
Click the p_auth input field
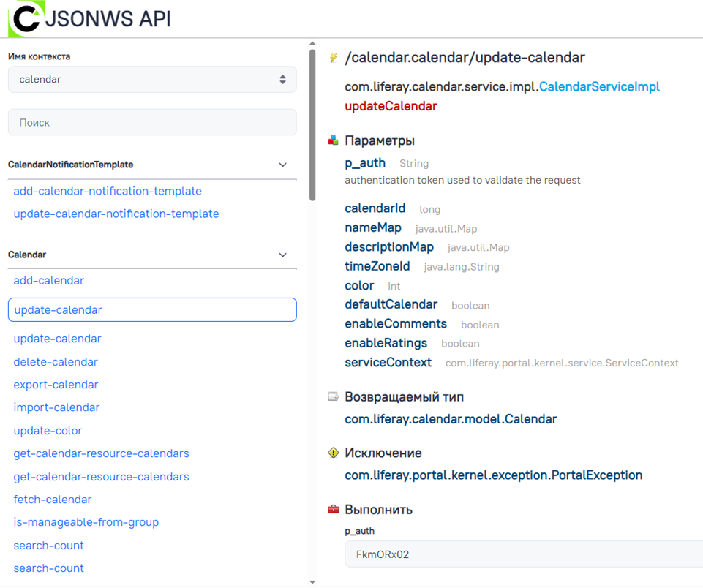click(x=523, y=554)
